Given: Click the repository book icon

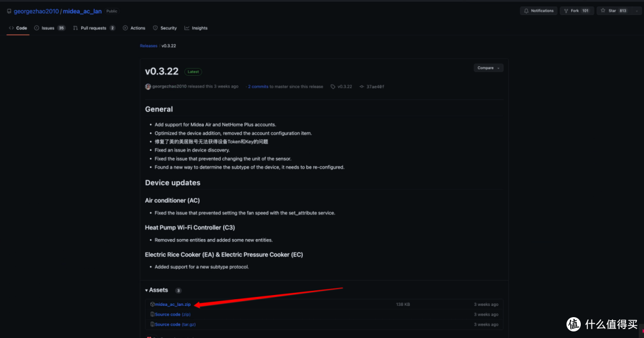Looking at the screenshot, I should point(9,11).
